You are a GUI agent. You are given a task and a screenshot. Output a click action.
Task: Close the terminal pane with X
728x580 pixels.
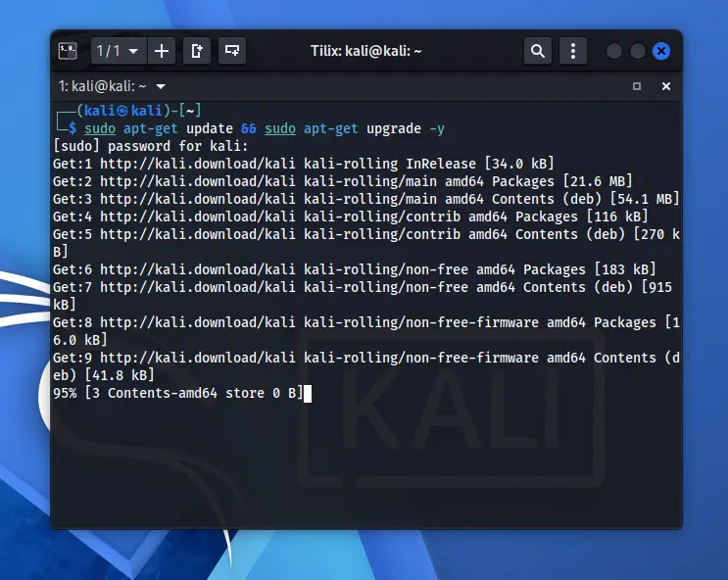pos(666,86)
